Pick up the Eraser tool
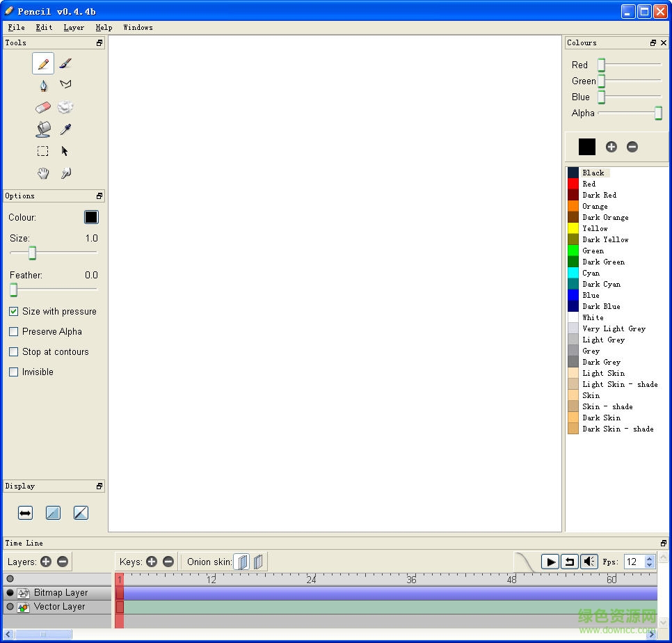The height and width of the screenshot is (643, 672). pyautogui.click(x=43, y=107)
